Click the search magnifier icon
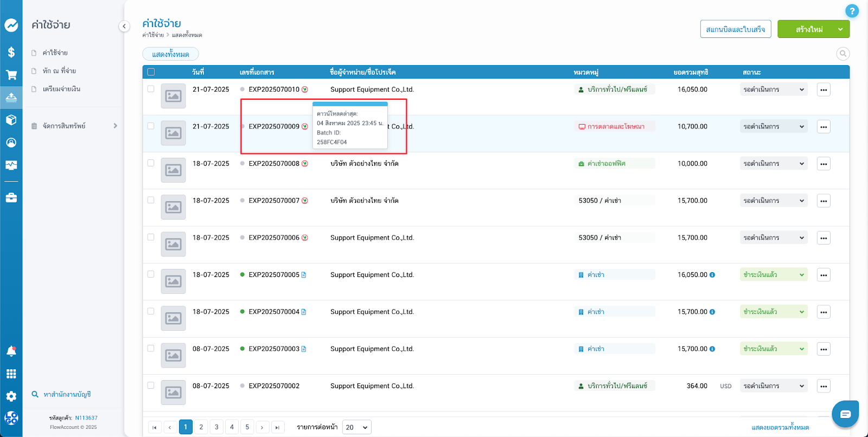The height and width of the screenshot is (437, 868). (x=843, y=54)
